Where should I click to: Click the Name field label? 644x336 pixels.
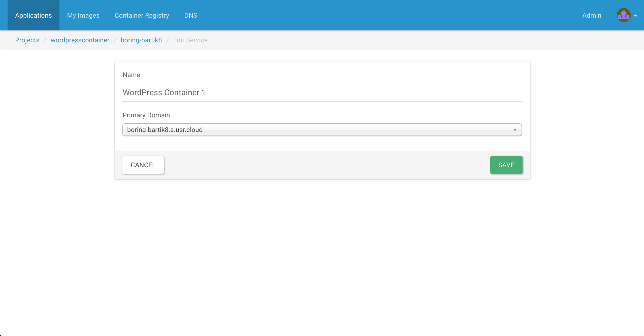tap(131, 75)
